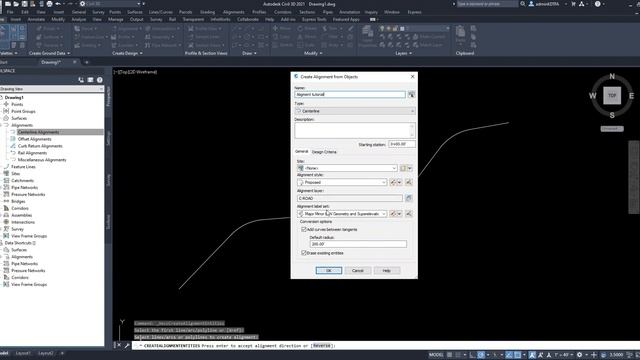The image size is (640, 360).
Task: Click the status bar customization gear icon
Action: (579, 355)
